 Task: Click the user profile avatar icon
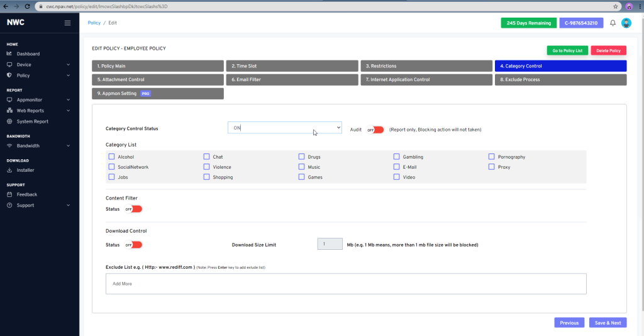point(626,23)
